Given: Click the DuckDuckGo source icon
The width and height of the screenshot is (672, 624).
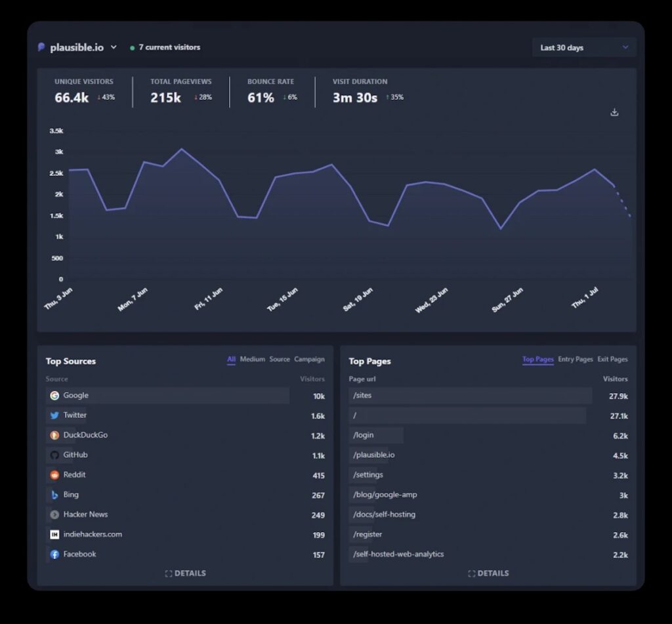Looking at the screenshot, I should tap(54, 436).
